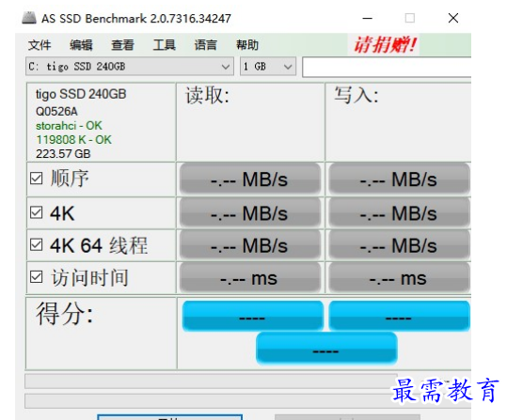Screen dimensions: 507x420
Task: Toggle the 顺序 sequential test checkbox
Action: 36,178
